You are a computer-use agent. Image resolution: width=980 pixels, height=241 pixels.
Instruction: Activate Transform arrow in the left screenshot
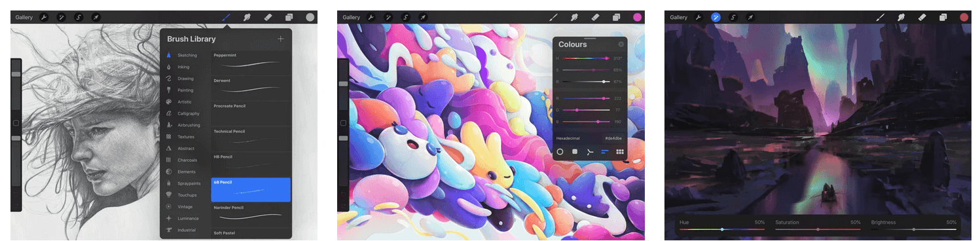pos(96,17)
